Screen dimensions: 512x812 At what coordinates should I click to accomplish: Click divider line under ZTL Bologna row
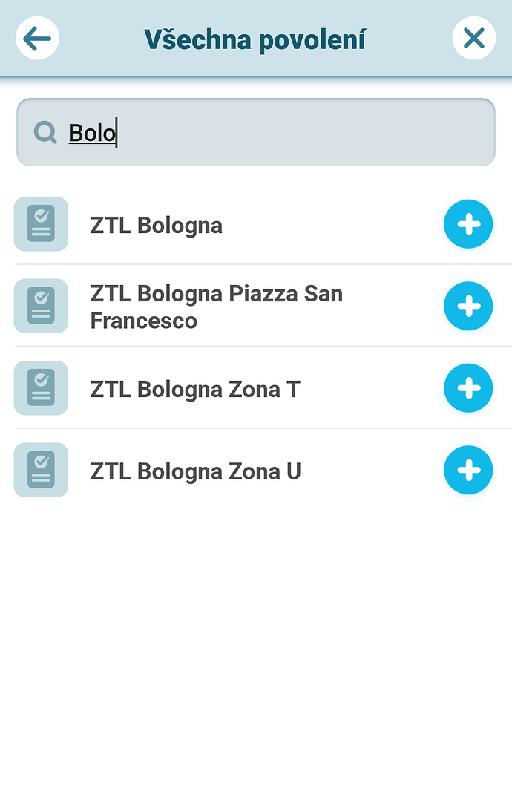coord(256,264)
